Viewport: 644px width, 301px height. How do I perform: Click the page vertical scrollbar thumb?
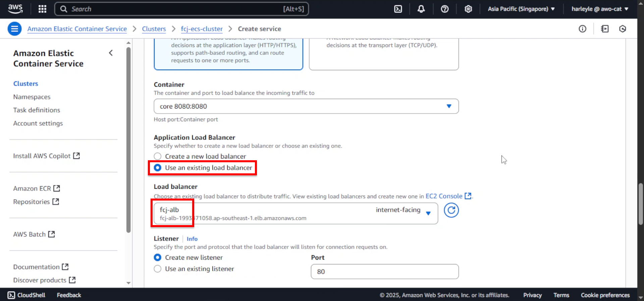(x=641, y=204)
